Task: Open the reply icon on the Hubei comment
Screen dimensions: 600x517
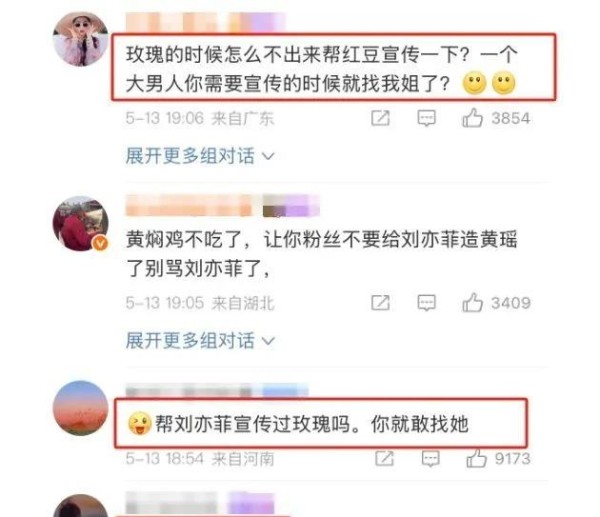Action: pos(426,303)
